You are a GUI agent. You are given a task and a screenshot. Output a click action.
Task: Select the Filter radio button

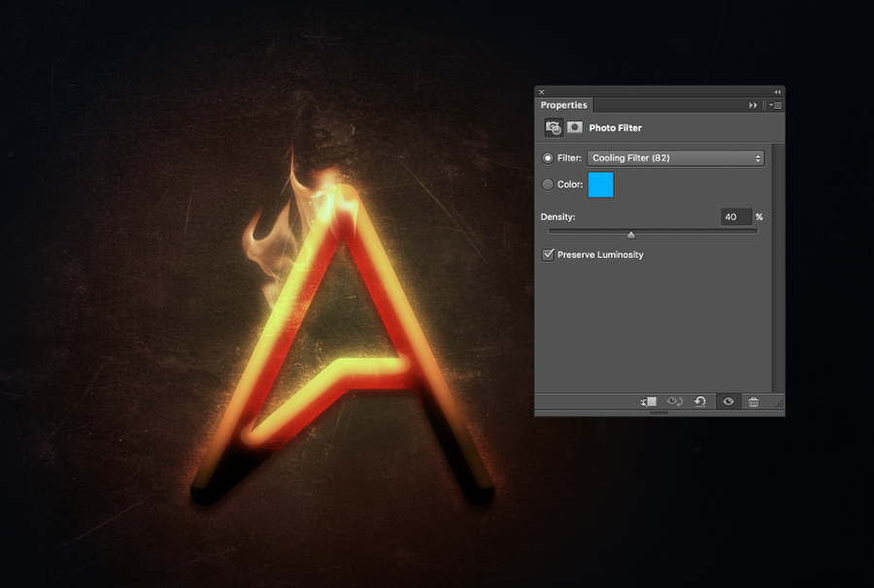point(548,158)
